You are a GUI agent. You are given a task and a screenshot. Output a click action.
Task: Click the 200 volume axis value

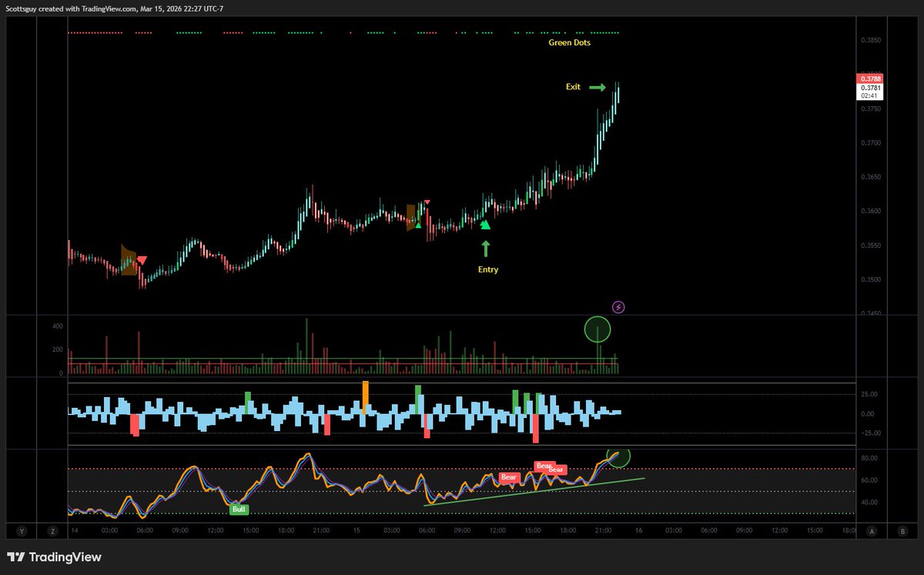click(56, 349)
